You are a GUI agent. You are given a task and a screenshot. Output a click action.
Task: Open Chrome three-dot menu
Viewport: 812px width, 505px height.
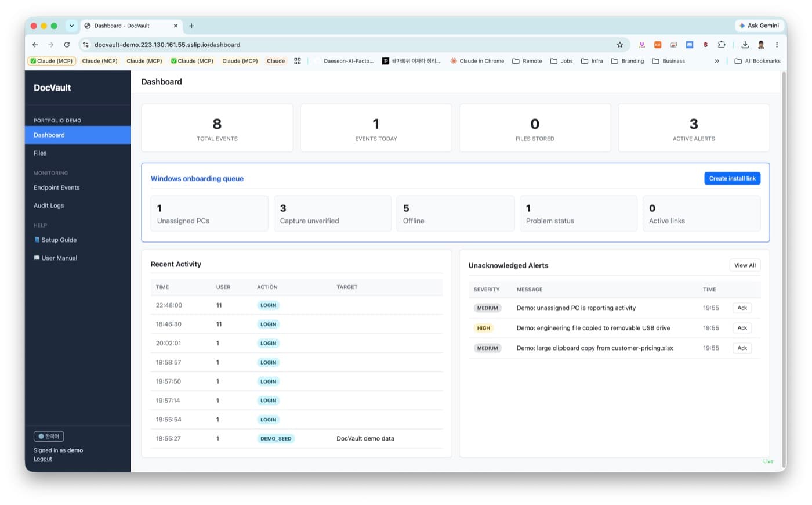click(x=777, y=45)
